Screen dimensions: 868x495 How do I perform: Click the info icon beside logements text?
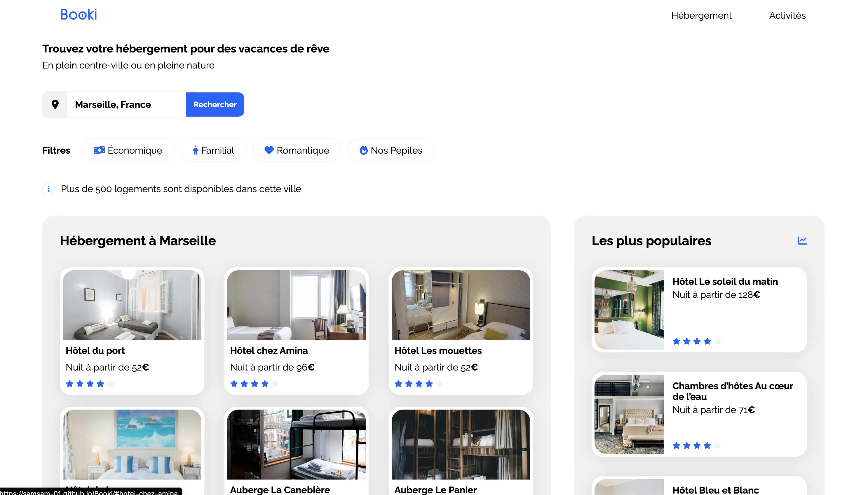click(49, 189)
